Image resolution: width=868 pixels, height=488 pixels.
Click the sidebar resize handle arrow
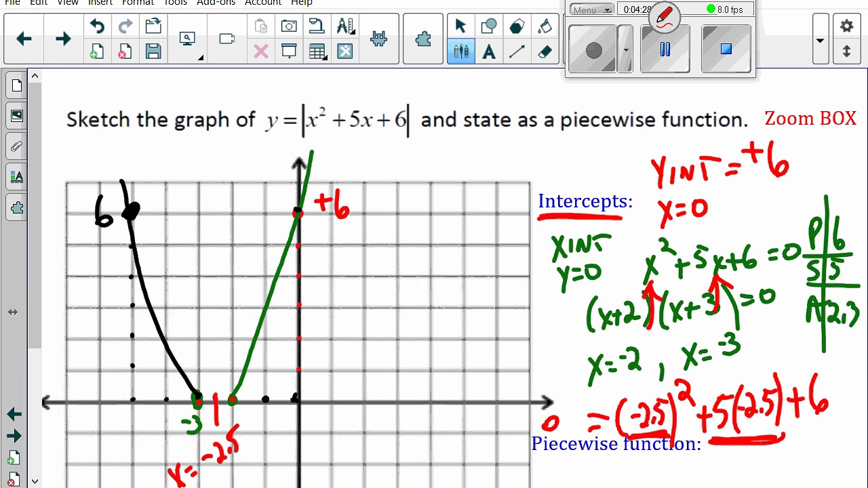pos(12,312)
